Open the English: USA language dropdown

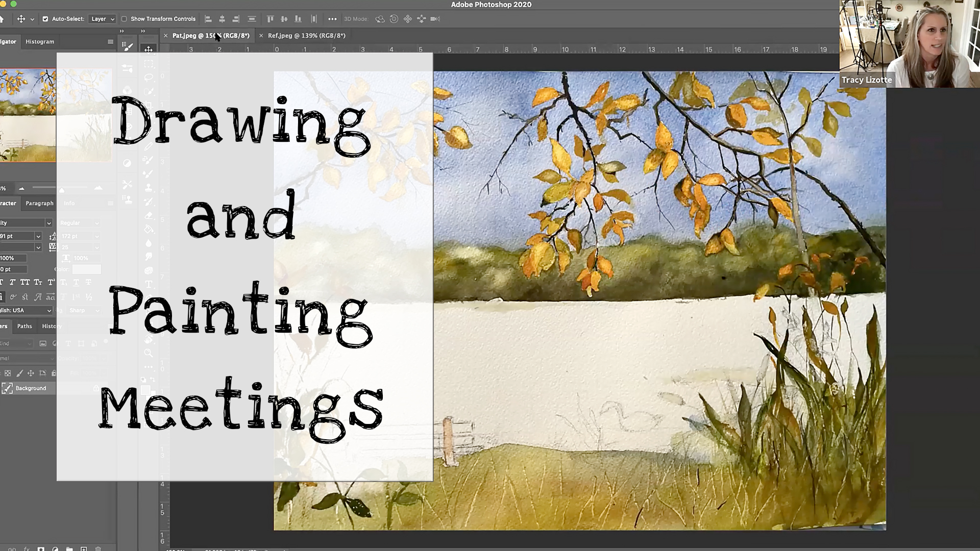(27, 310)
